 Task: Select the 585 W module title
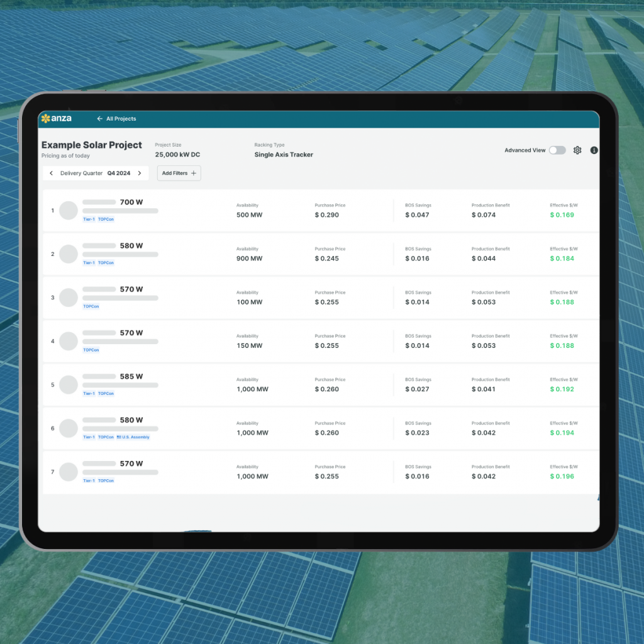pyautogui.click(x=131, y=377)
